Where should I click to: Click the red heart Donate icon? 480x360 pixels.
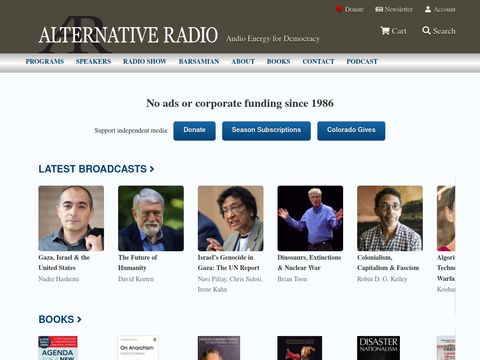339,9
